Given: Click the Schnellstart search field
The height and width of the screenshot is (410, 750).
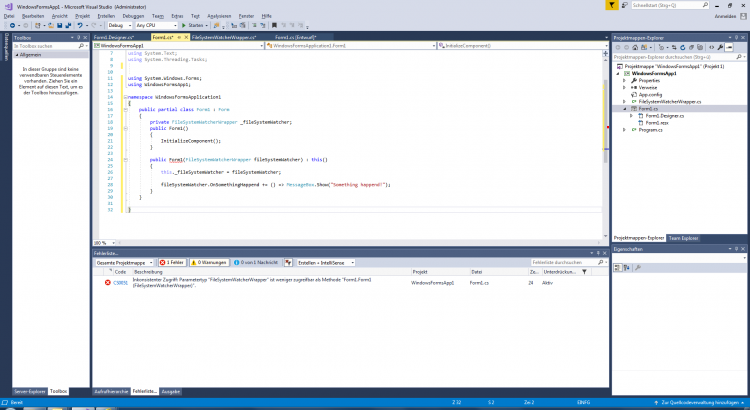Looking at the screenshot, I should pyautogui.click(x=670, y=5).
